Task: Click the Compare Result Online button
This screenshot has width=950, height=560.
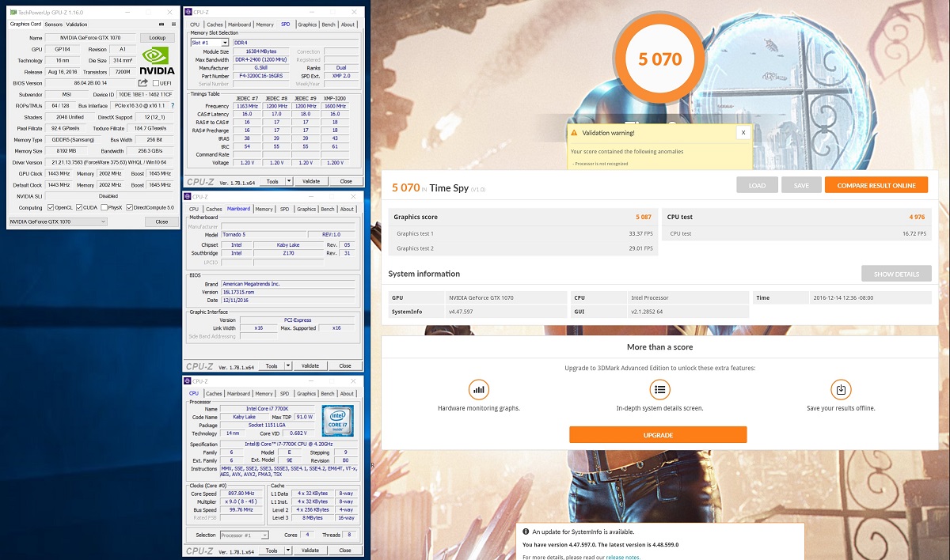Action: [876, 185]
